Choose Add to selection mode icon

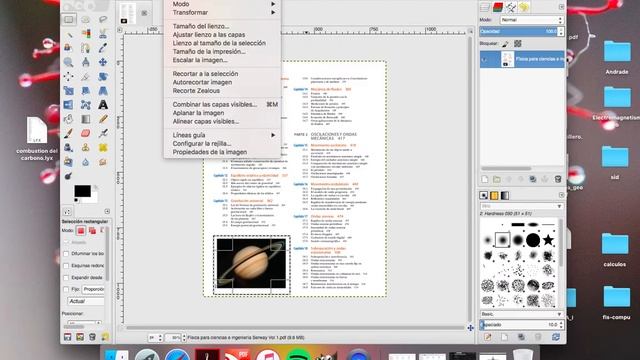tap(92, 231)
